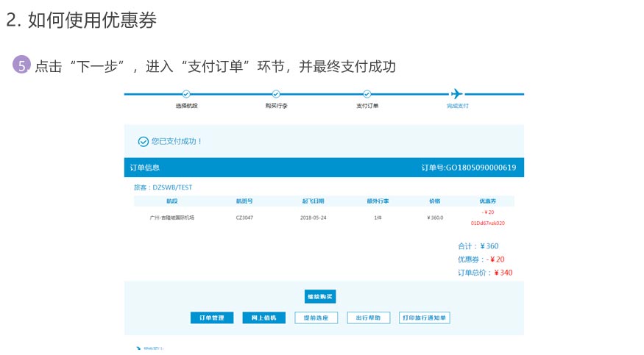This screenshot has height=355, width=644.
Task: Click the 完成支付 step label
Action: tap(457, 107)
